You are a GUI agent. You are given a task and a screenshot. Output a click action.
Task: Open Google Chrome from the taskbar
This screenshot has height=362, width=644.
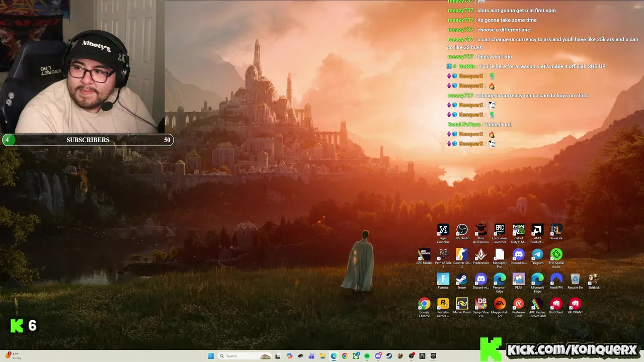click(345, 356)
